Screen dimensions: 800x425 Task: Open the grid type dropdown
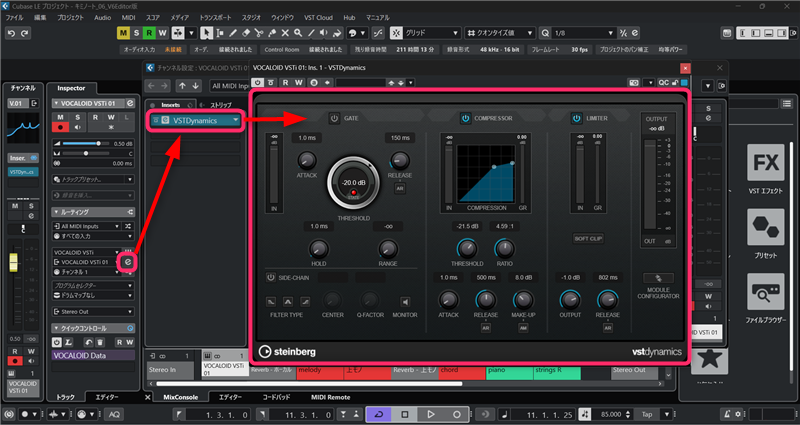432,33
